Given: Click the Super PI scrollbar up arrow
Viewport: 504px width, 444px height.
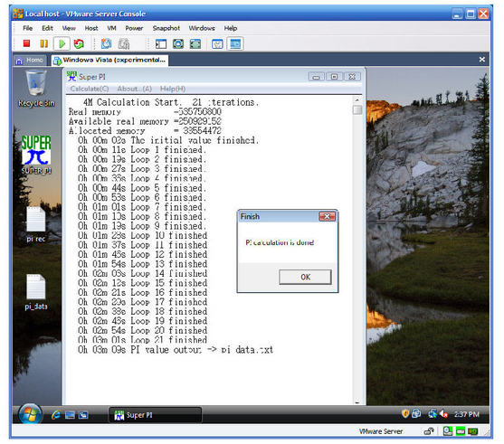Looking at the screenshot, I should 357,100.
